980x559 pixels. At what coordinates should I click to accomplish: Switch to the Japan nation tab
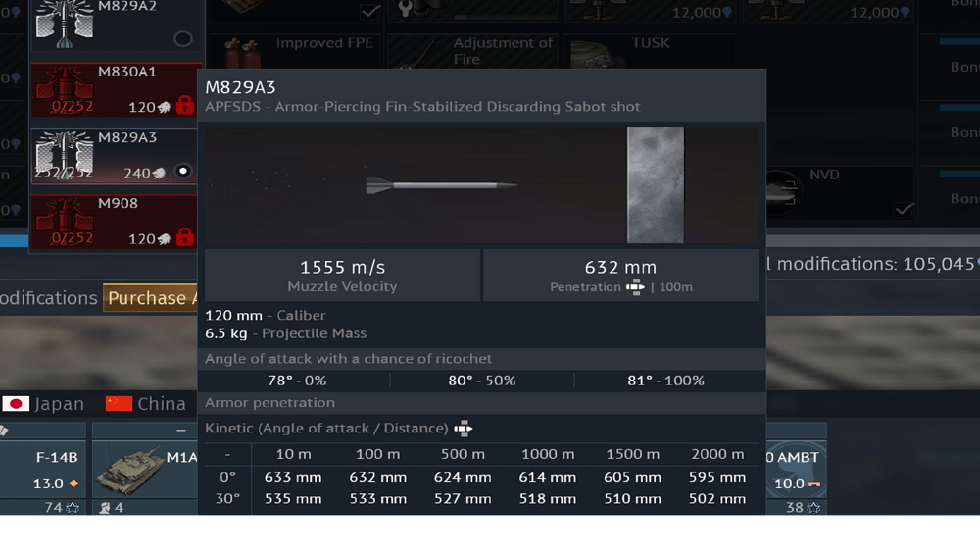(x=43, y=404)
